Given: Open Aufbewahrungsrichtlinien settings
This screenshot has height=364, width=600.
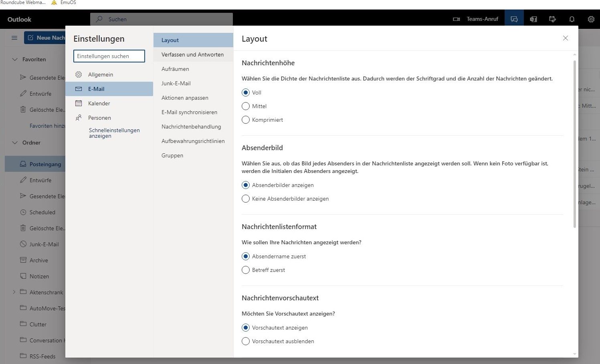Looking at the screenshot, I should click(193, 141).
